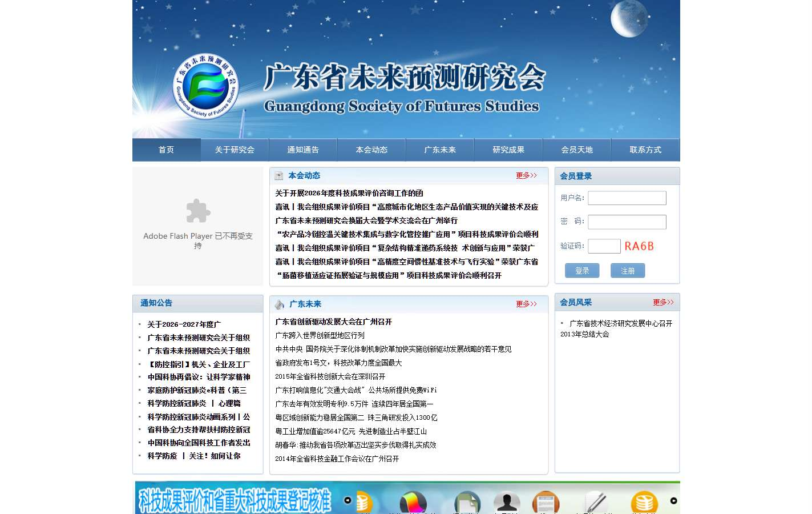
Task: Go to the 通知通告 navigation tab
Action: point(304,150)
